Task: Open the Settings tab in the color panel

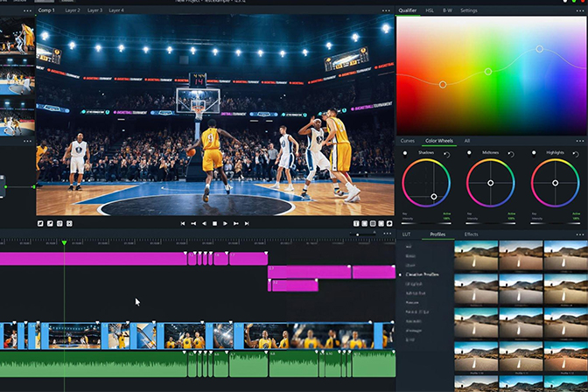Action: point(469,10)
